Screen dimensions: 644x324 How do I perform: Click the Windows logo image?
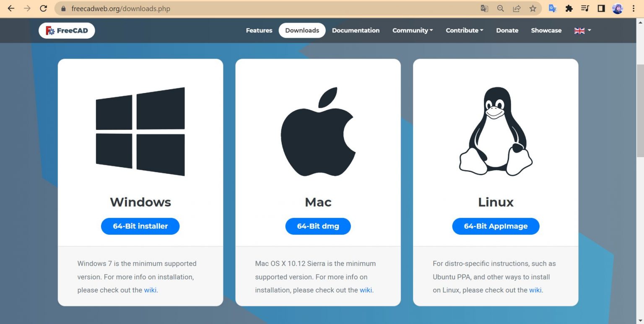click(140, 131)
